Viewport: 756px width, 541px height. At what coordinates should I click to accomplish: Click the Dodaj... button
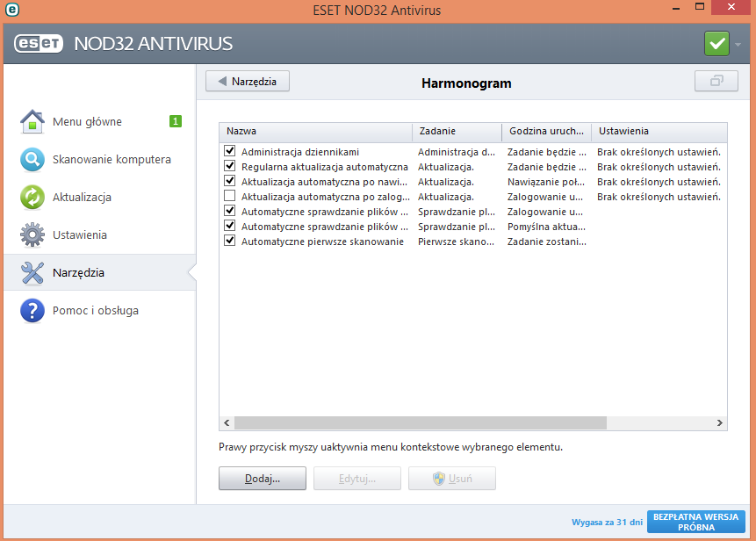(263, 479)
